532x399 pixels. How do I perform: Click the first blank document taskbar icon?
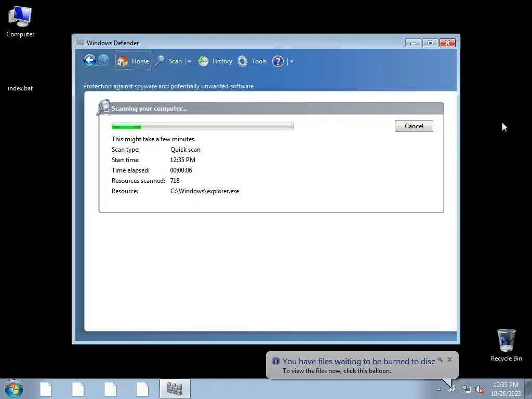(46, 389)
